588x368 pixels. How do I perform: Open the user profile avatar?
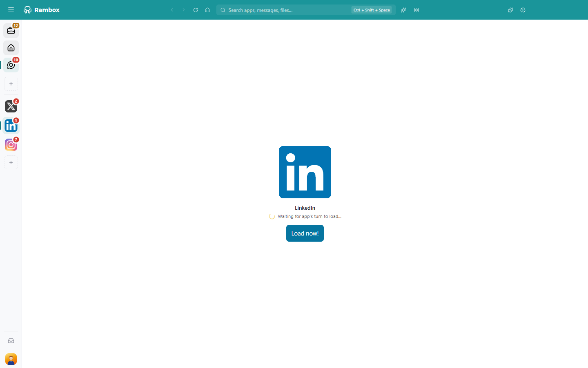click(x=11, y=359)
